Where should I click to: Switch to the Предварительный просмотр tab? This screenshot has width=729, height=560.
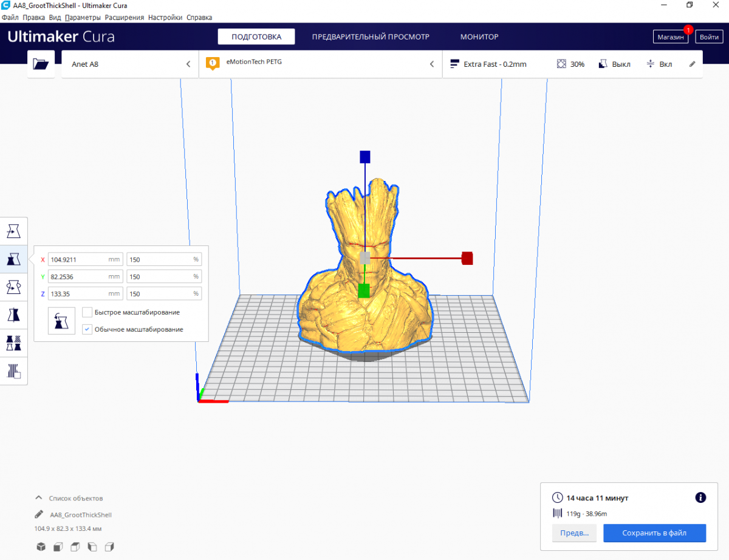click(371, 37)
